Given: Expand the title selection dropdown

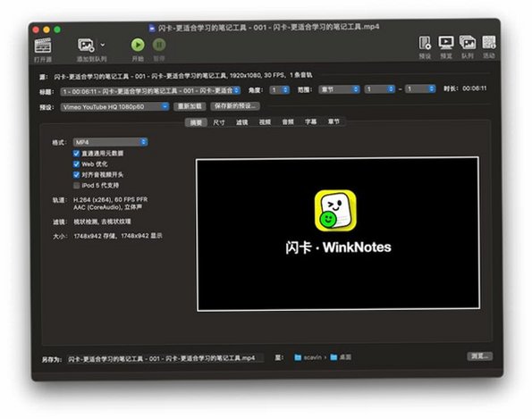Looking at the screenshot, I should 150,91.
